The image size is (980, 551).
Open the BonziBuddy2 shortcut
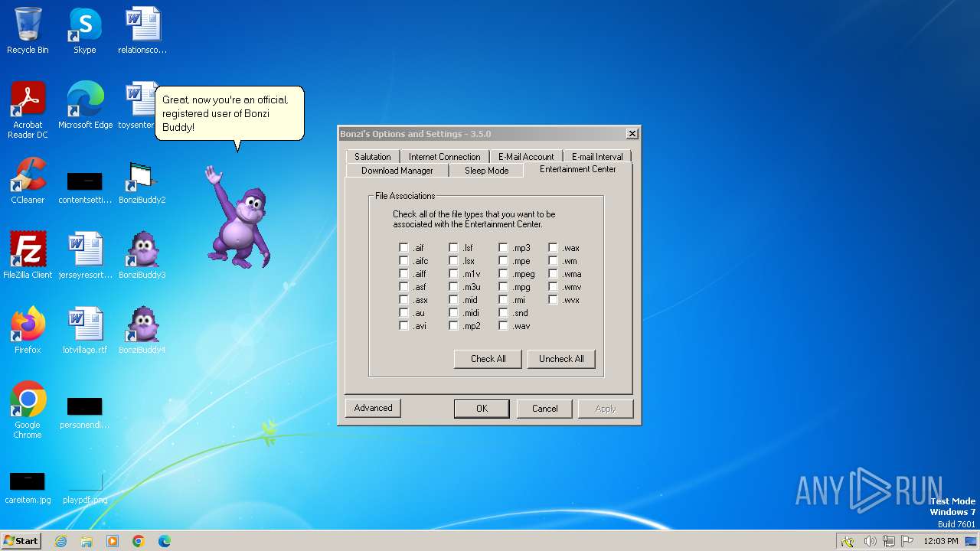142,181
